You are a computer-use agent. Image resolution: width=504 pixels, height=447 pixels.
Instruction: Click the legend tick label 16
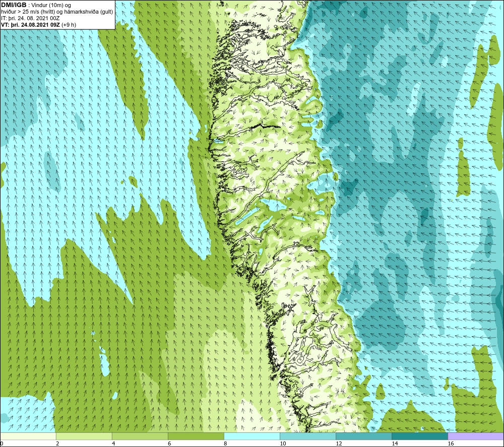point(450,444)
